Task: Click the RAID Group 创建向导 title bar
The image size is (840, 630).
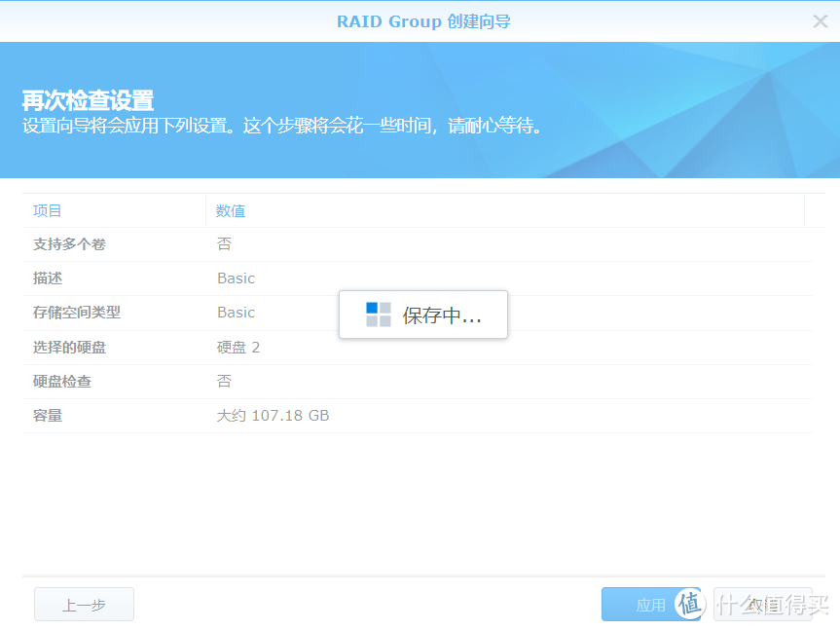Action: coord(423,21)
